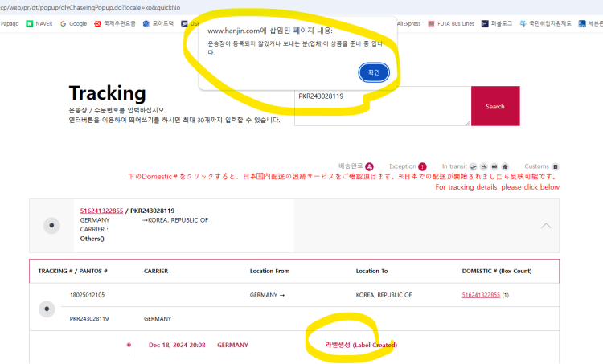
Task: Open the NAVER bookmark icon
Action: click(29, 24)
